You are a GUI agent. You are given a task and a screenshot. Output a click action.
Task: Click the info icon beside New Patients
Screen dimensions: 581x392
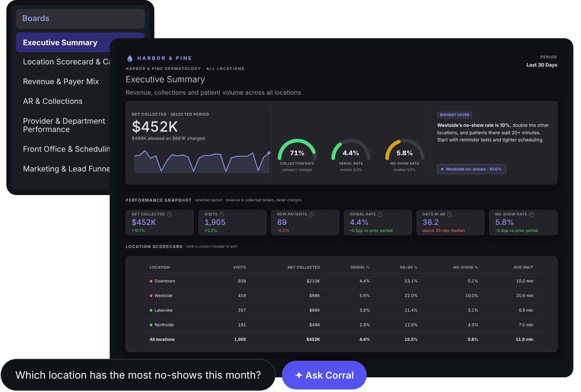click(312, 214)
